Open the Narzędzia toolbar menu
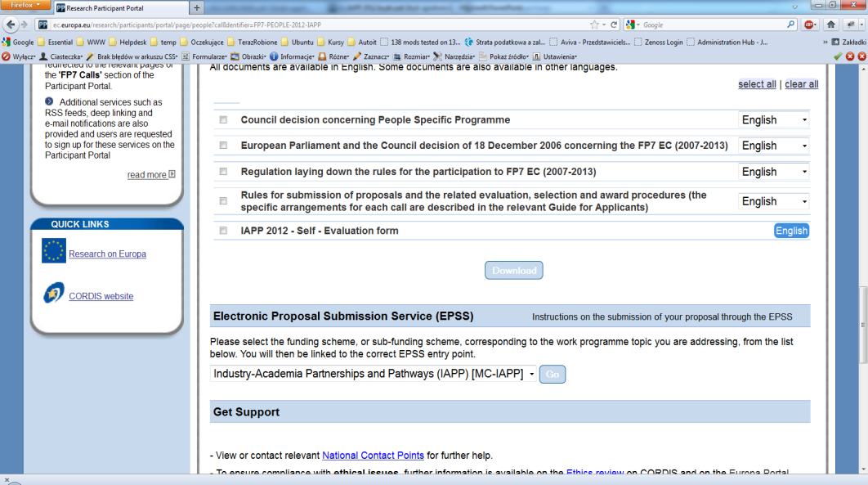This screenshot has height=485, width=868. [x=454, y=56]
